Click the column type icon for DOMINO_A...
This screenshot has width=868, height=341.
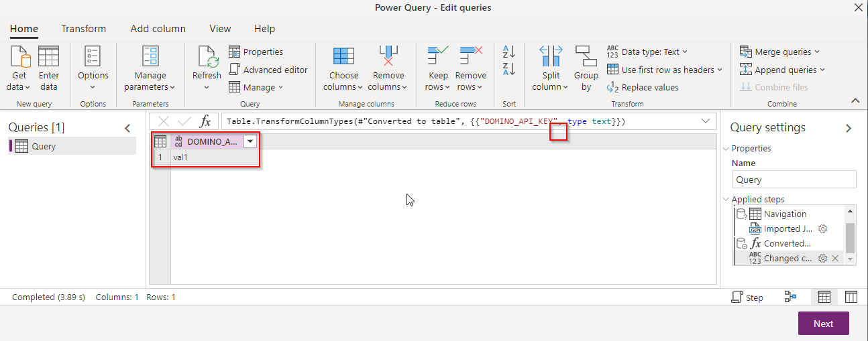coord(178,141)
